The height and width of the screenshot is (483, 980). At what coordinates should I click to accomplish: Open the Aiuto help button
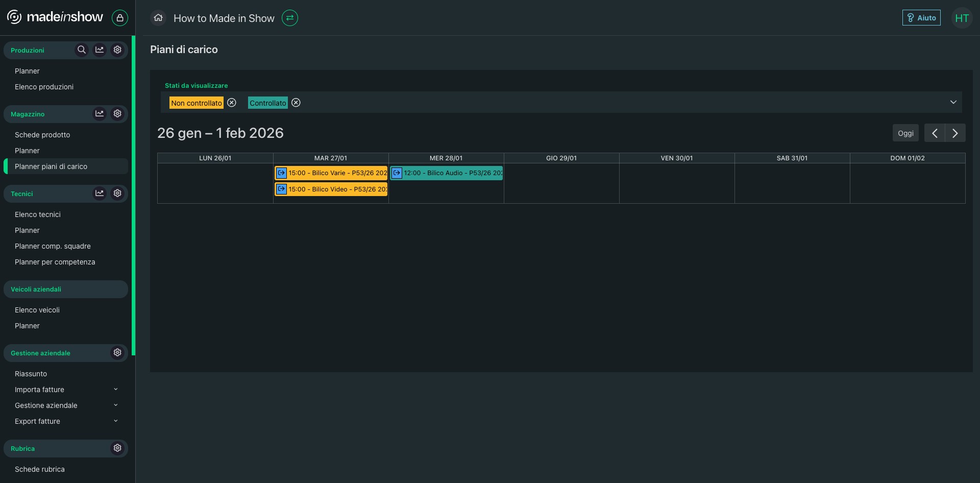click(921, 18)
